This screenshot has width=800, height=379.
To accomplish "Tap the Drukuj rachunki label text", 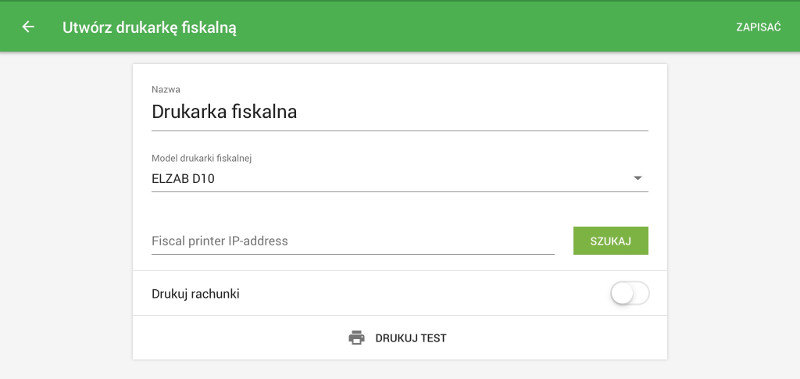I will [x=195, y=294].
